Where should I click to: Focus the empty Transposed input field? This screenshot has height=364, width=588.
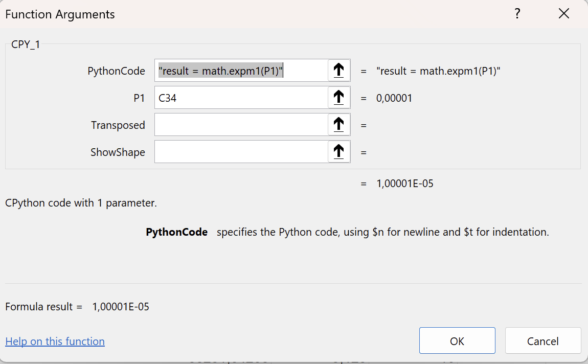click(241, 125)
